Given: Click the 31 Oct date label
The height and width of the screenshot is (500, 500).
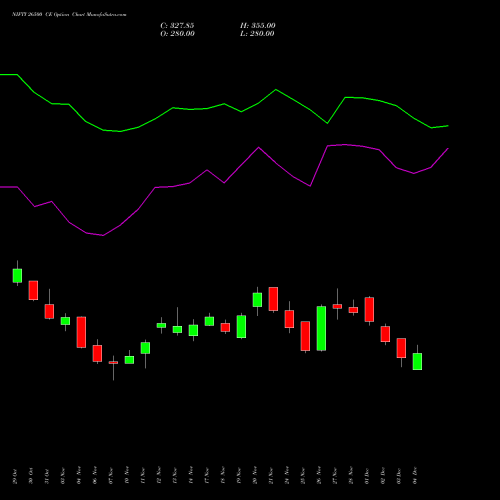Looking at the screenshot, I should tap(47, 476).
